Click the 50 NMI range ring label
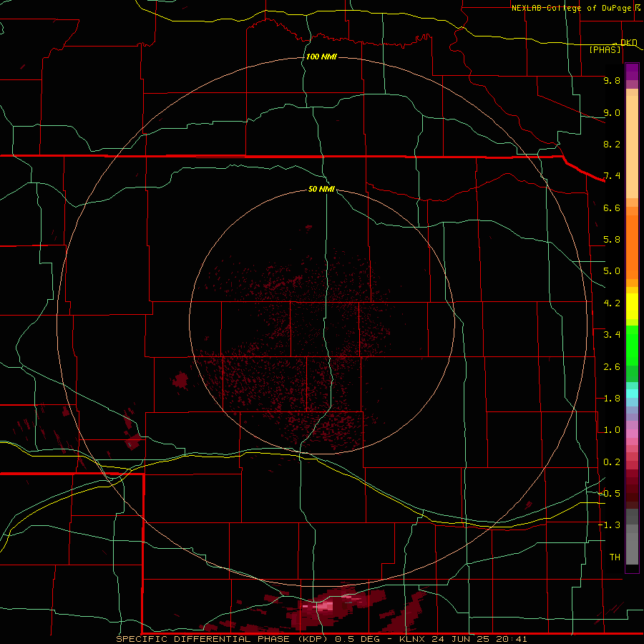644x644 pixels. point(321,189)
